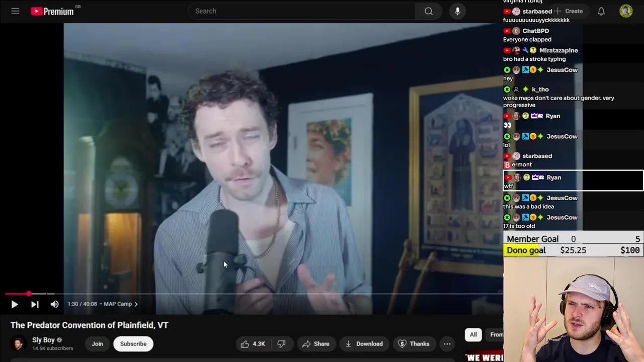This screenshot has height=362, width=644.
Task: Focus the YouTube search field
Action: click(302, 11)
